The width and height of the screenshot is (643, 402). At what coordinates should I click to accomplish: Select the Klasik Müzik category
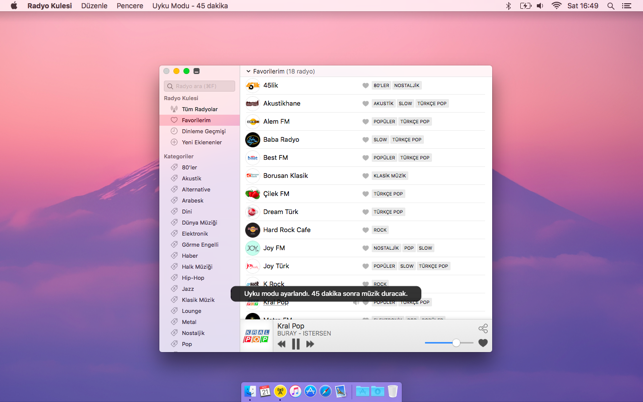tap(199, 300)
